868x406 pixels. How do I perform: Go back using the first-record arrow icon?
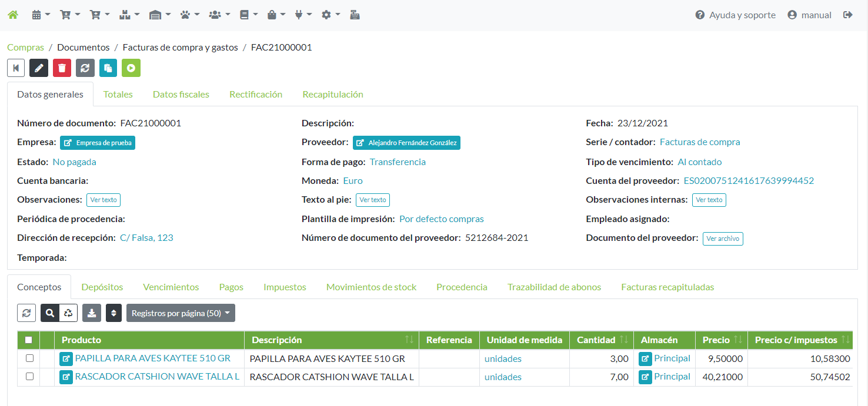(x=16, y=68)
